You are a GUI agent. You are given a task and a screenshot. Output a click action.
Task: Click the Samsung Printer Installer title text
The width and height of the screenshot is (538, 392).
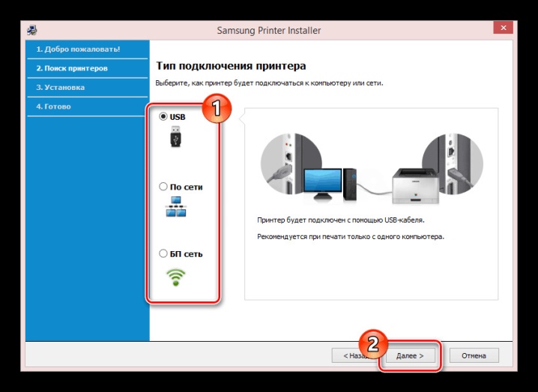coord(269,31)
